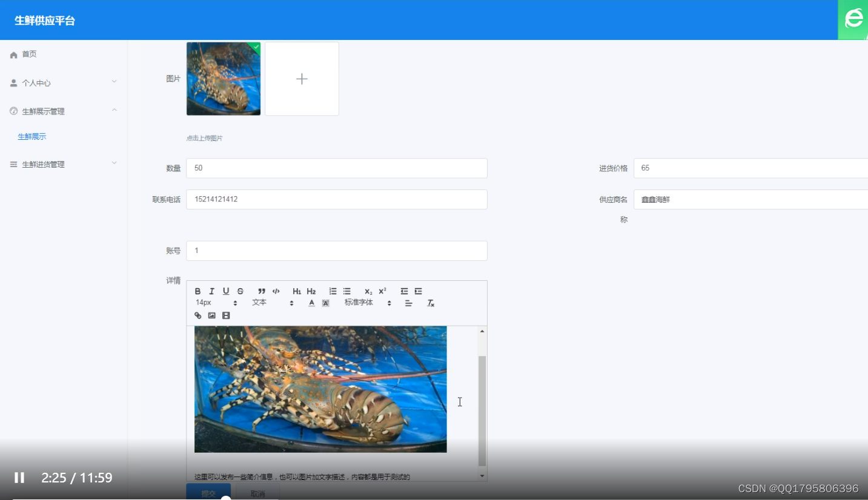Open text background color picker
Image resolution: width=868 pixels, height=500 pixels.
point(325,303)
